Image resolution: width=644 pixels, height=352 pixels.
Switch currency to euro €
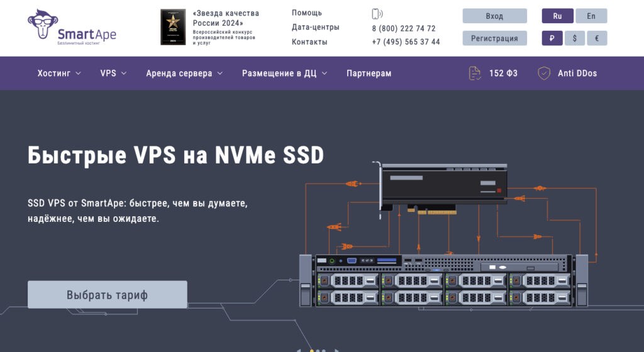pyautogui.click(x=597, y=38)
